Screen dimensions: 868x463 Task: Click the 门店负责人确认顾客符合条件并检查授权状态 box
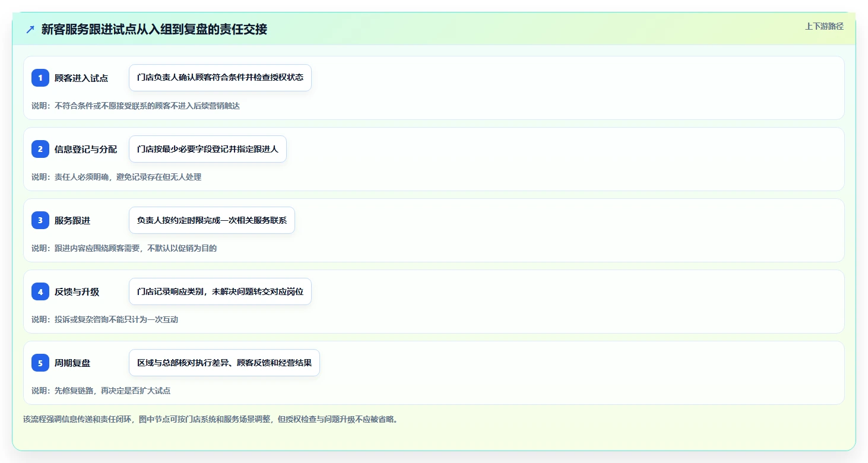click(220, 78)
